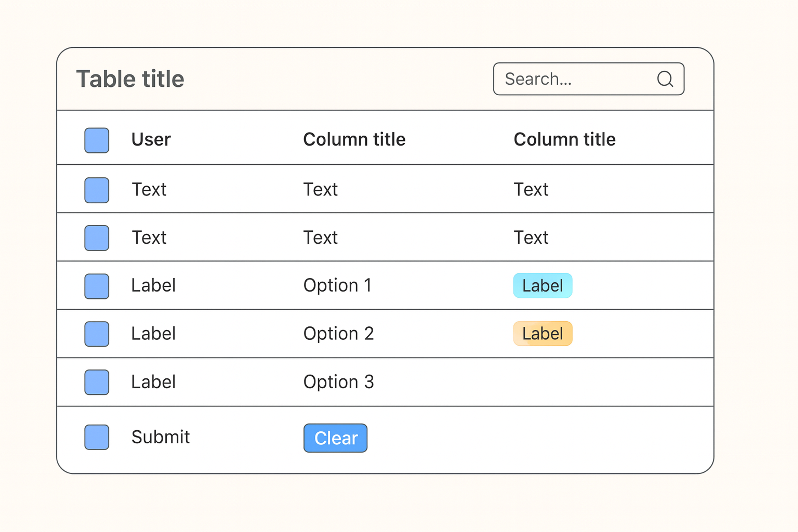Image resolution: width=798 pixels, height=532 pixels.
Task: Click the blue Clear button
Action: pos(335,438)
